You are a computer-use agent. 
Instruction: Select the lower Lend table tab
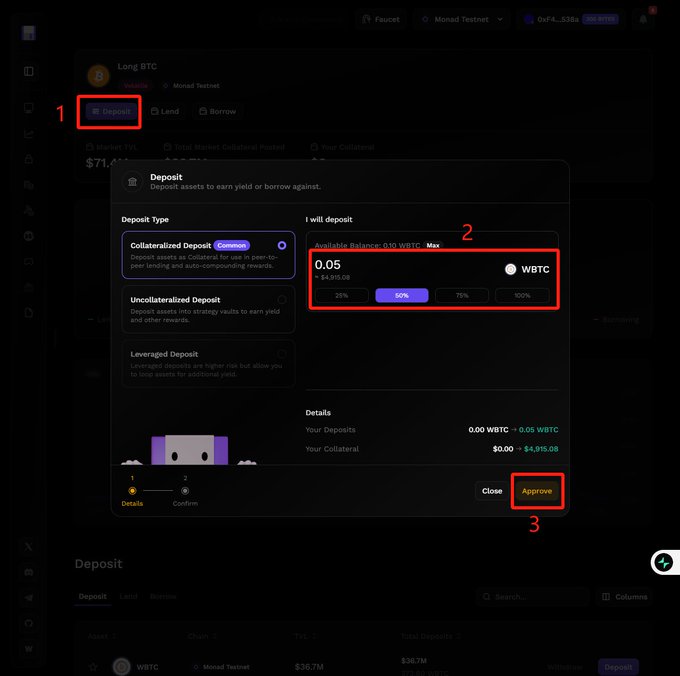[x=128, y=597]
